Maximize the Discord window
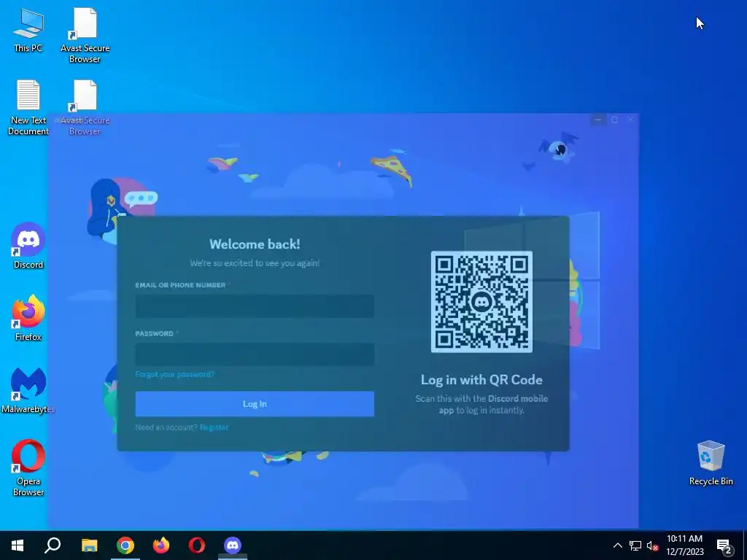This screenshot has width=747, height=560. tap(614, 120)
